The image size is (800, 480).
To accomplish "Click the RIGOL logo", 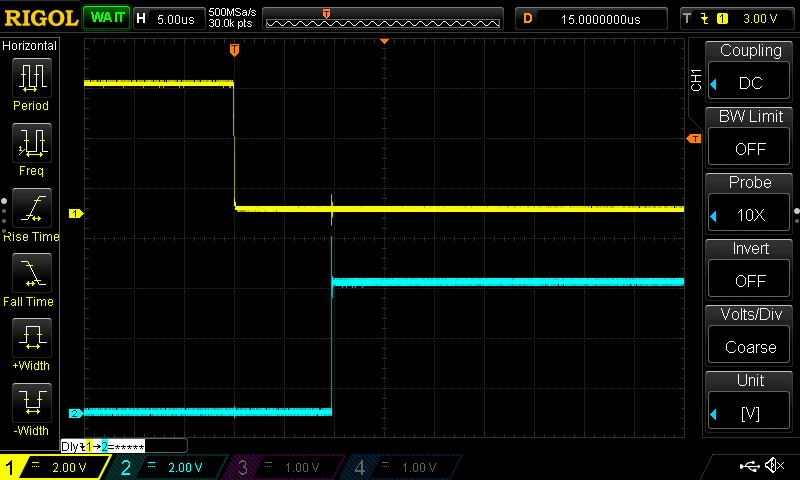I will pyautogui.click(x=41, y=18).
